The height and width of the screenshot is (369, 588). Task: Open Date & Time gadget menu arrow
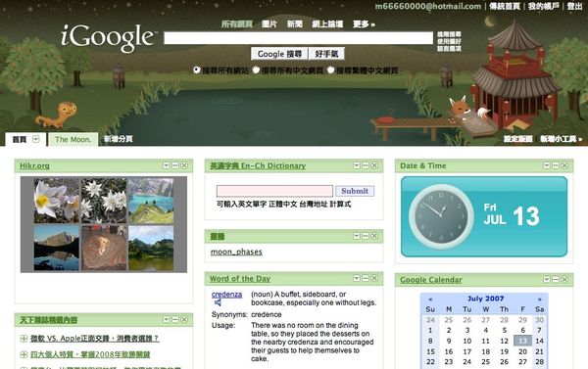(x=547, y=165)
